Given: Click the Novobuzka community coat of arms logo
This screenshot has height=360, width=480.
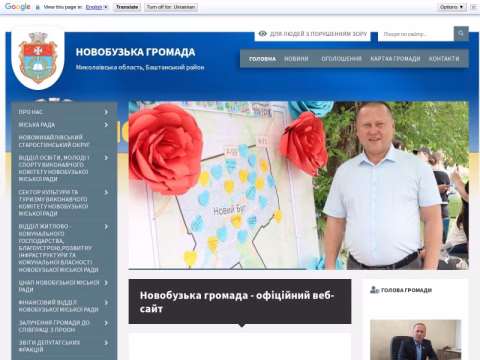Looking at the screenshot, I should (38, 58).
